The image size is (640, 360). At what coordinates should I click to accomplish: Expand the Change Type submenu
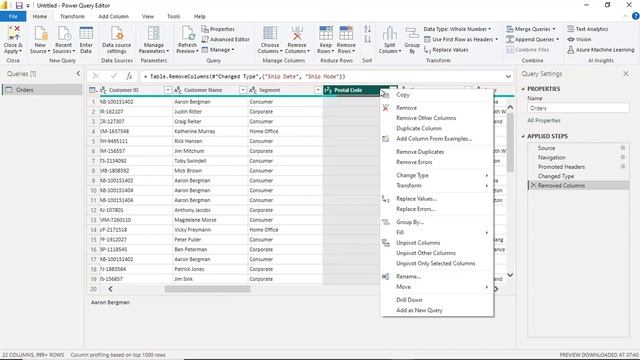point(437,175)
